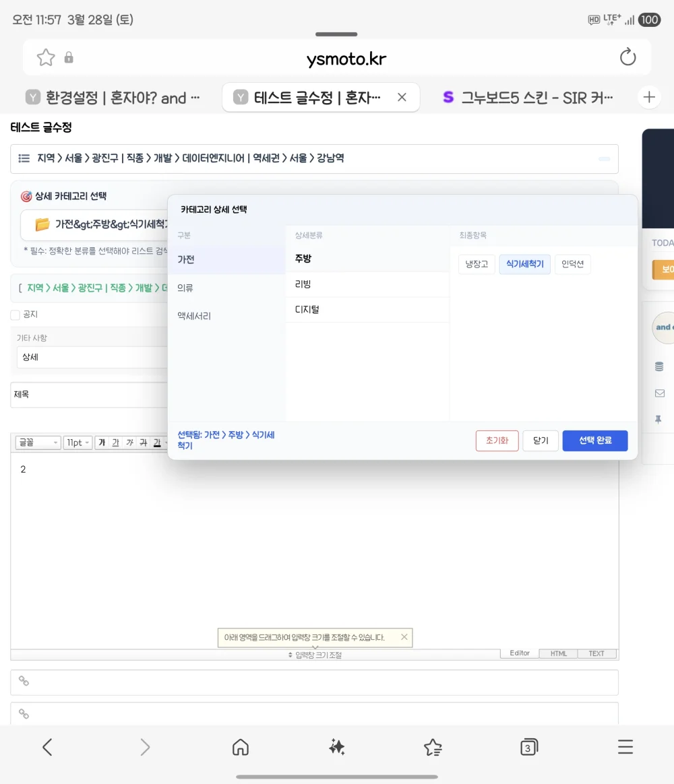Open the bookmarks list icon
Viewport: 674px width, 784px height.
tap(433, 747)
